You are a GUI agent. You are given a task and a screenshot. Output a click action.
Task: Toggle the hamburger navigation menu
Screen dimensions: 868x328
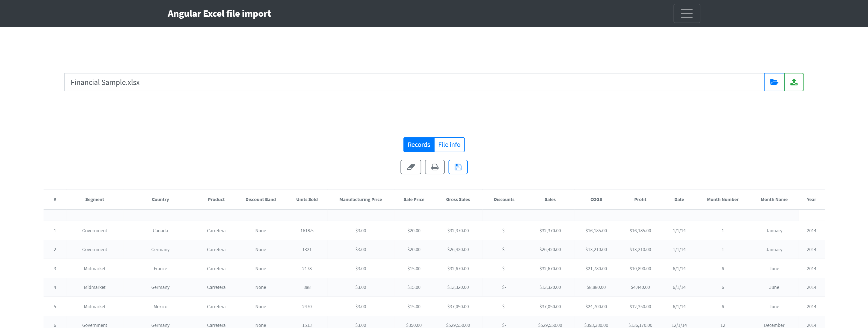tap(686, 14)
